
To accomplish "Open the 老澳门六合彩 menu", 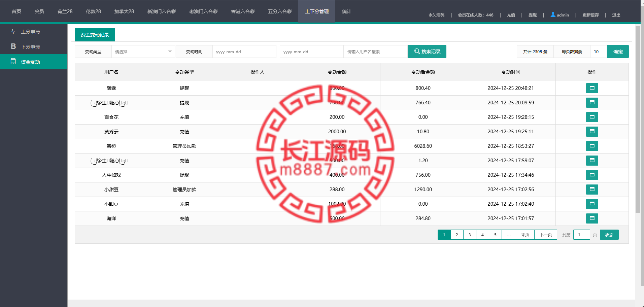I will coord(203,11).
